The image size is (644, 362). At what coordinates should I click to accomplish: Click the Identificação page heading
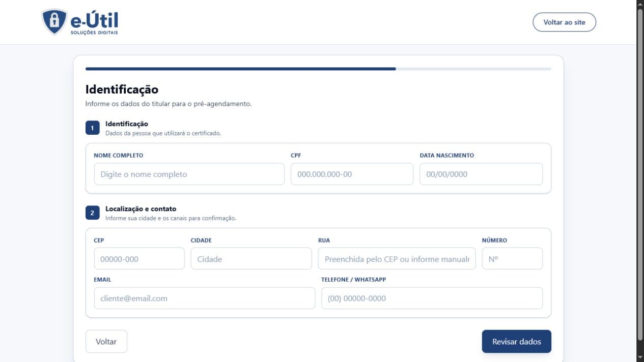122,89
